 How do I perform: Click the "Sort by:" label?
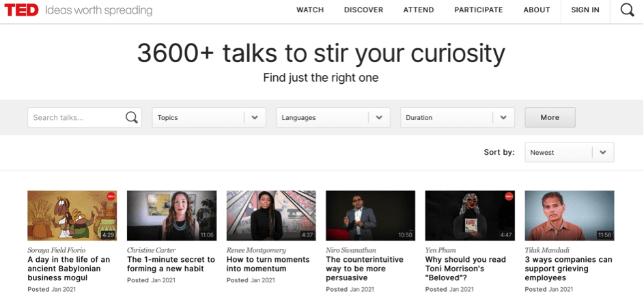pos(499,153)
